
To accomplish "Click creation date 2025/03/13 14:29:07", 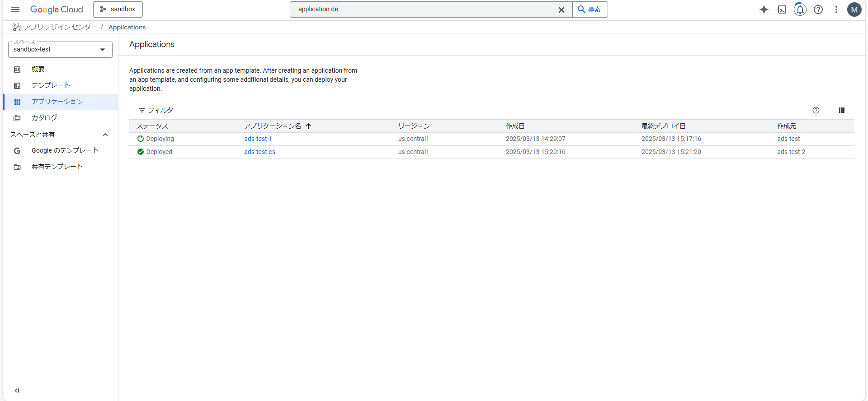I will (535, 139).
